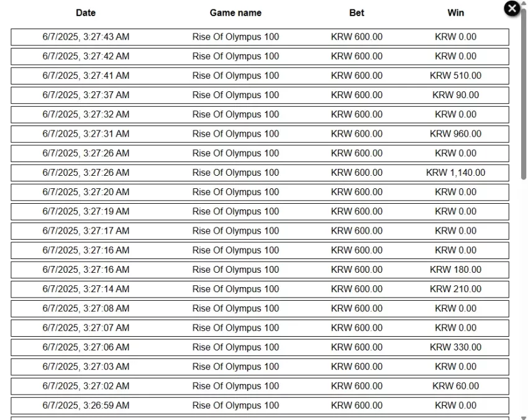Image resolution: width=528 pixels, height=420 pixels.
Task: Select the row with KRW 60.00 win
Action: tap(260, 386)
